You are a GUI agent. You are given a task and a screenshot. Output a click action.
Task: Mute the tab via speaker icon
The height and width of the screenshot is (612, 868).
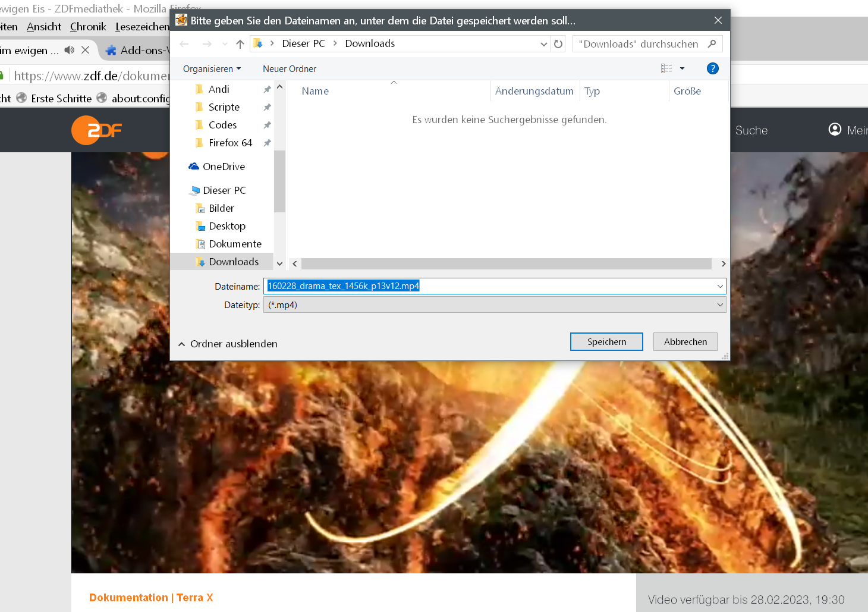click(70, 50)
